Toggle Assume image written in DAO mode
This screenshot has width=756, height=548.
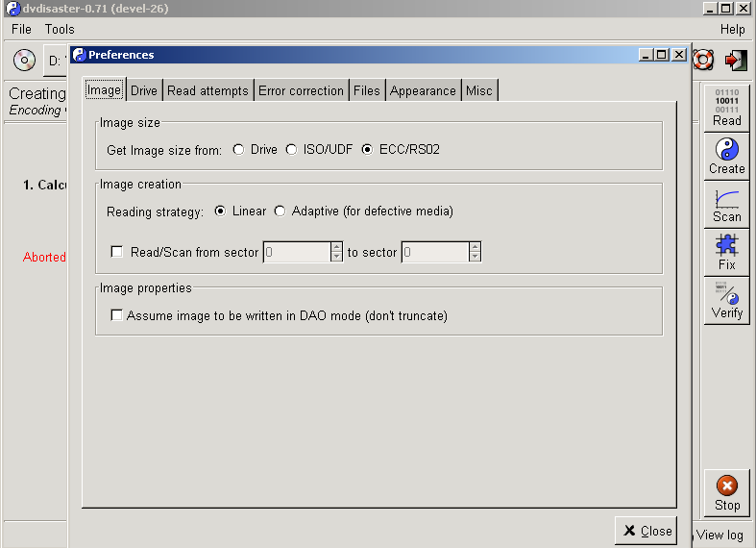point(116,315)
